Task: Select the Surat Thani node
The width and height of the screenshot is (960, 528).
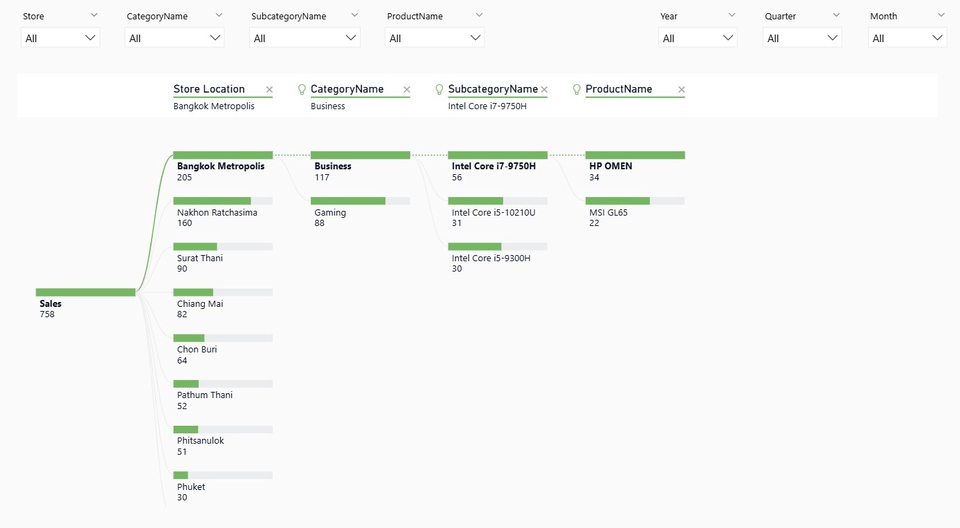Action: [223, 258]
